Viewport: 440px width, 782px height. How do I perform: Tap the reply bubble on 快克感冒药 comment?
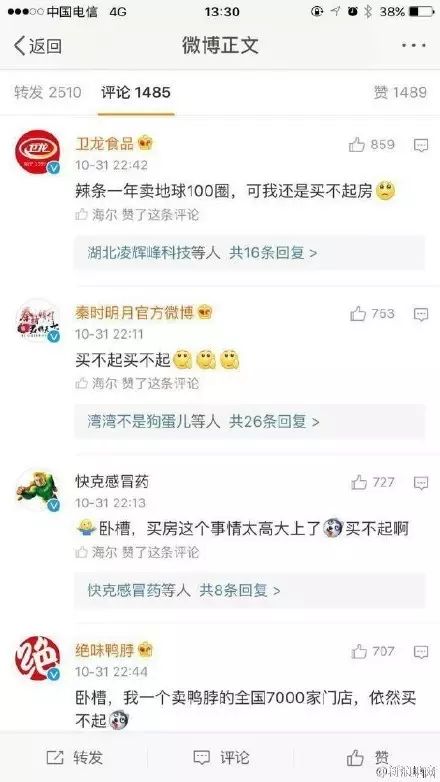coord(421,483)
